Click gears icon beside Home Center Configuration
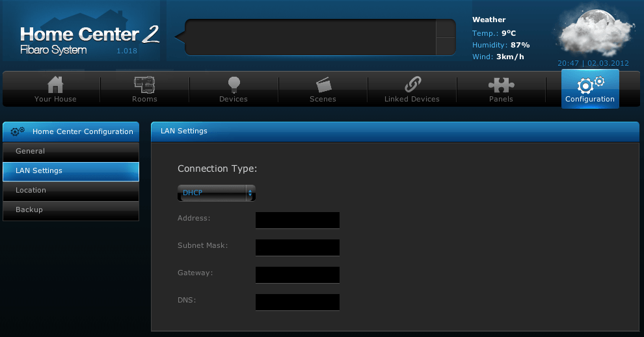 click(18, 131)
